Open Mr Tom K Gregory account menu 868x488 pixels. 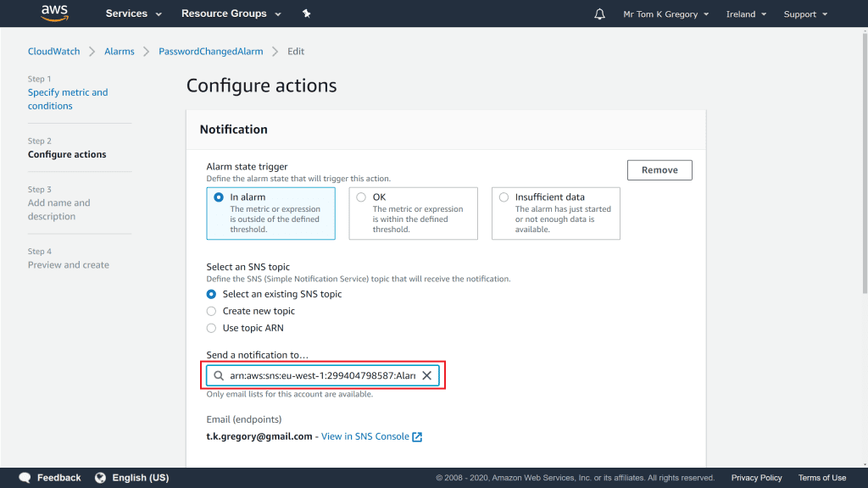(665, 14)
